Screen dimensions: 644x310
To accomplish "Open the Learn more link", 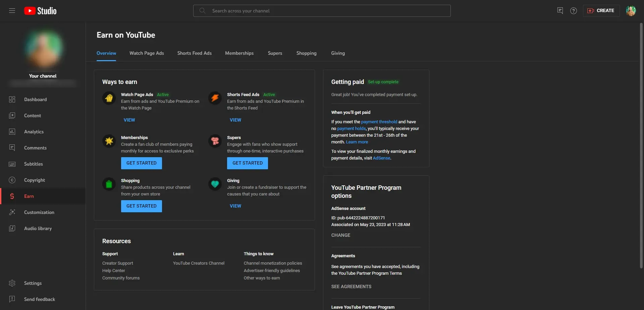I will point(357,142).
